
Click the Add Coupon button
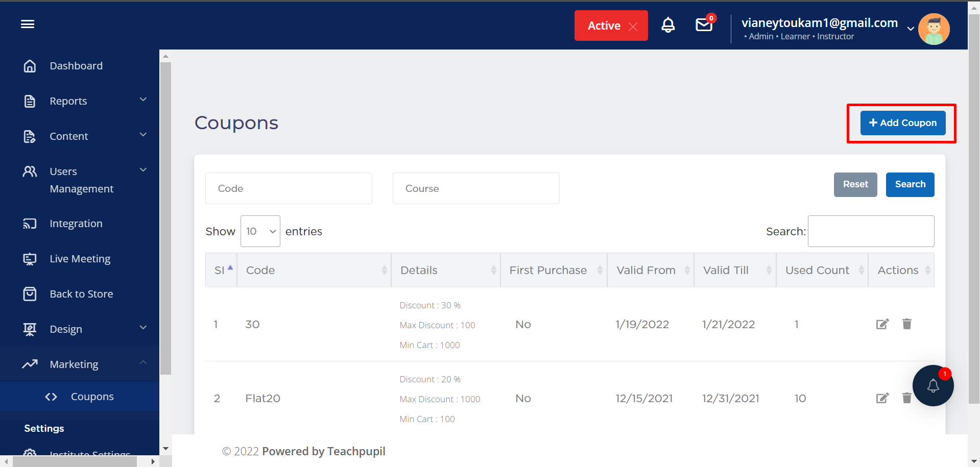click(902, 123)
